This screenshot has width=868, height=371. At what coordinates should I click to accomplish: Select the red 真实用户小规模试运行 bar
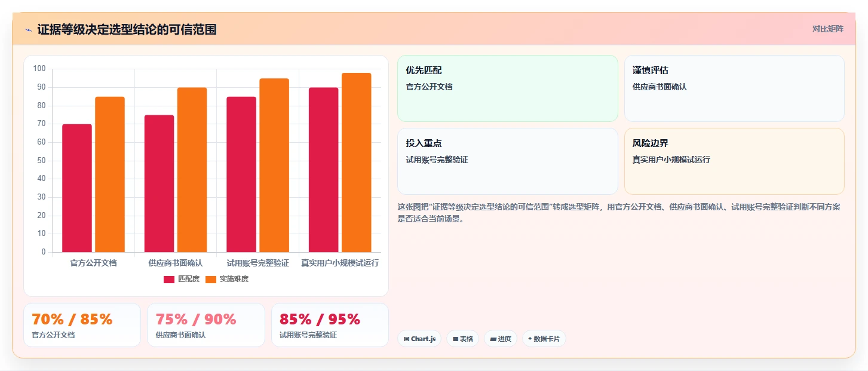(x=323, y=170)
